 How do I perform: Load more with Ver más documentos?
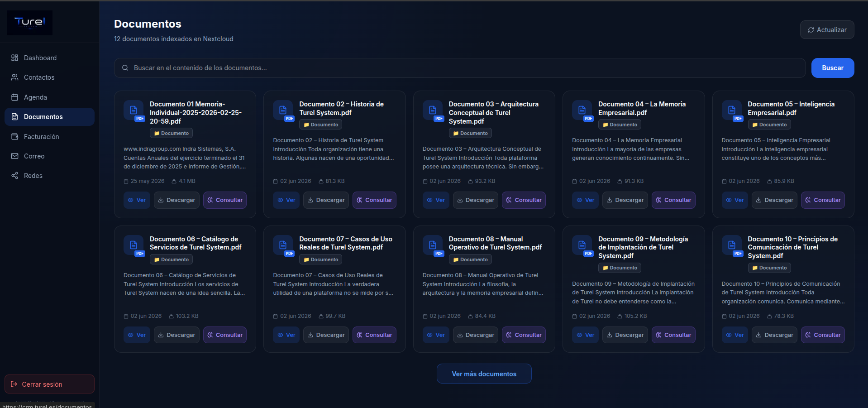484,374
